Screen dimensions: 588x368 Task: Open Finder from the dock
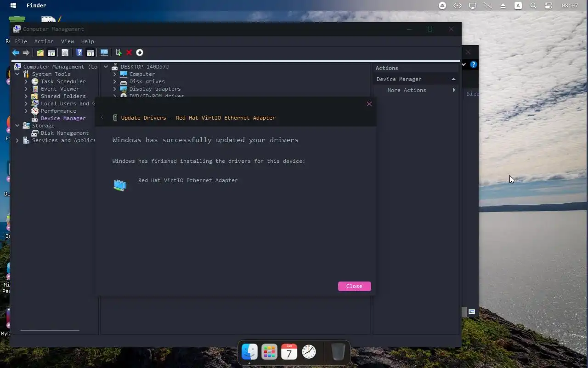(249, 352)
